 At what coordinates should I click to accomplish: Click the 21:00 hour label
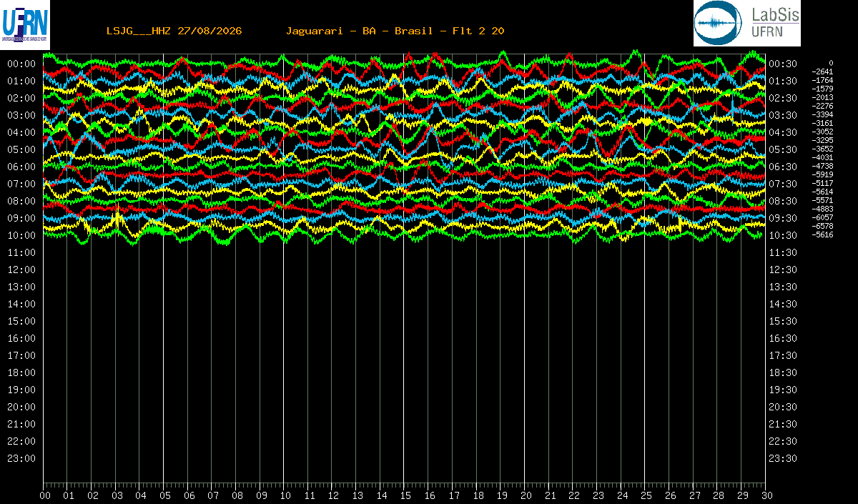tap(21, 424)
